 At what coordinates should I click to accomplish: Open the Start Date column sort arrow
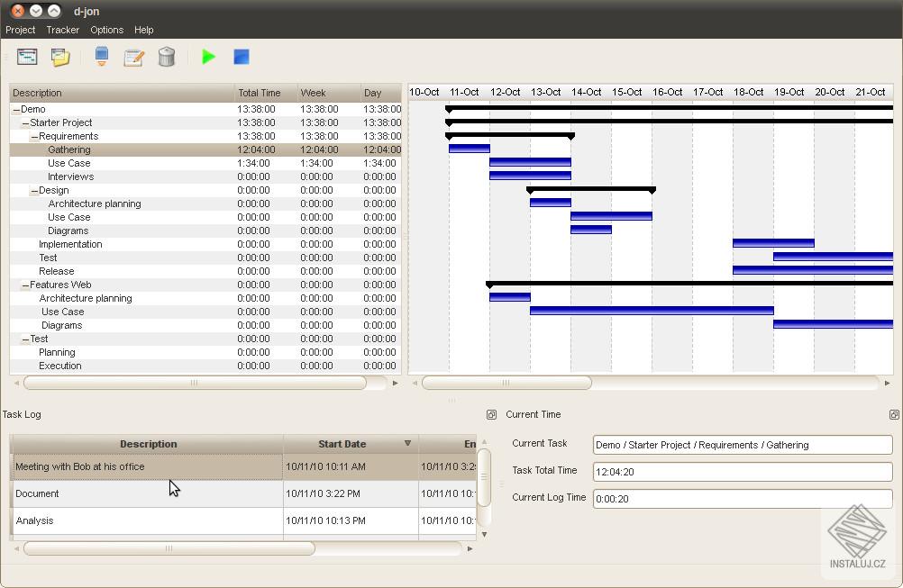[407, 444]
